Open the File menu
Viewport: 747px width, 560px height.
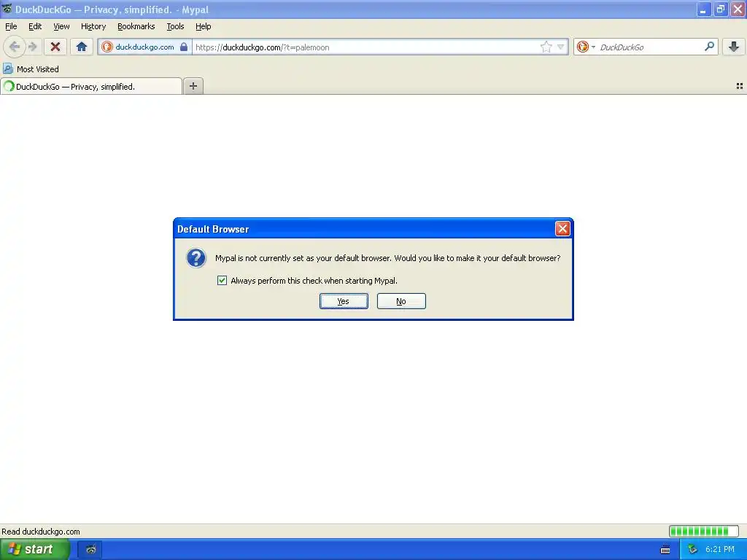pos(11,26)
